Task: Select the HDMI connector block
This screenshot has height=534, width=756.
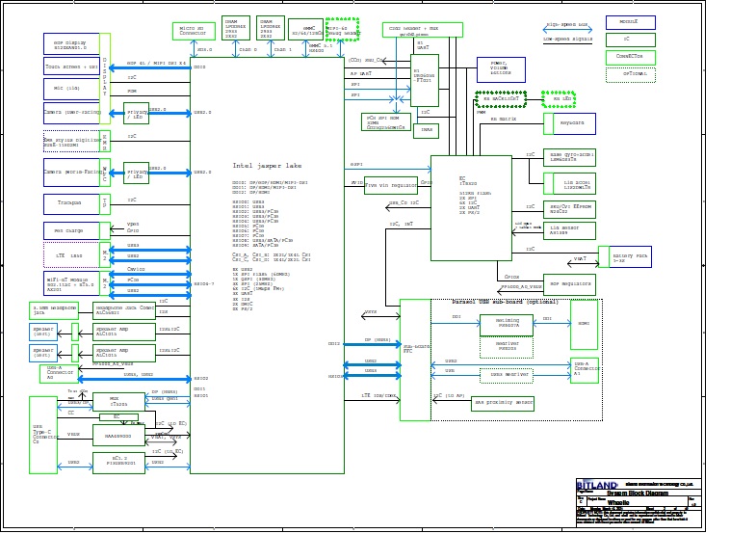Action: point(584,324)
